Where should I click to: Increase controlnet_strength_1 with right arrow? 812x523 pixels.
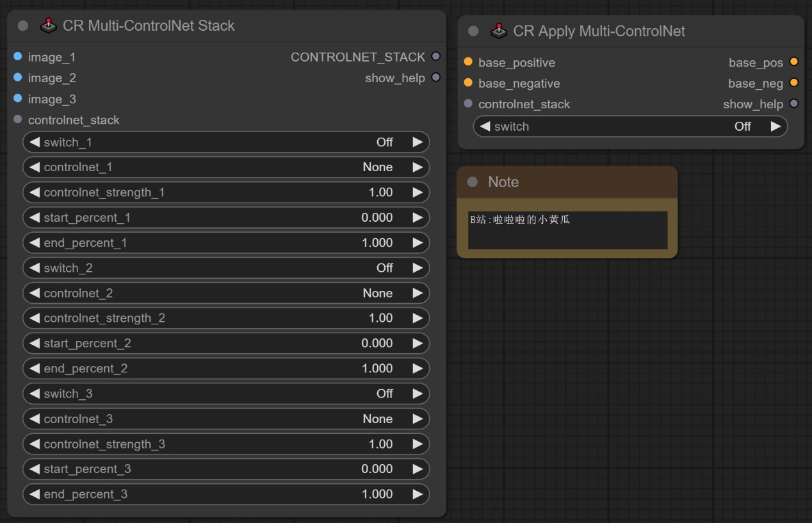(x=418, y=192)
